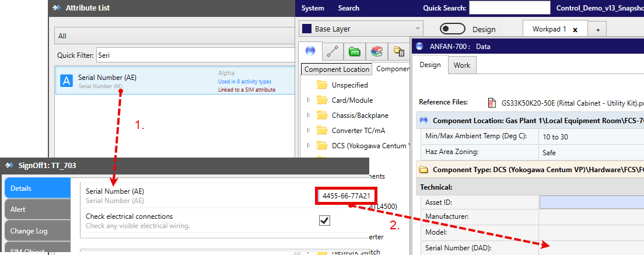Click the ANFAN-700 blue sphere title icon
644x255 pixels.
click(419, 47)
